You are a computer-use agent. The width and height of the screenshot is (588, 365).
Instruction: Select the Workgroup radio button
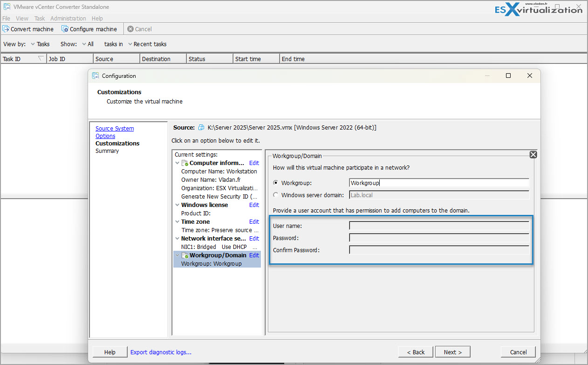[275, 183]
